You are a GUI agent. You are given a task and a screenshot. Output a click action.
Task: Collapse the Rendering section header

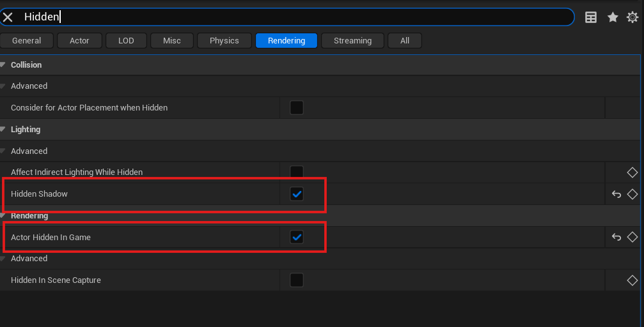coord(3,216)
